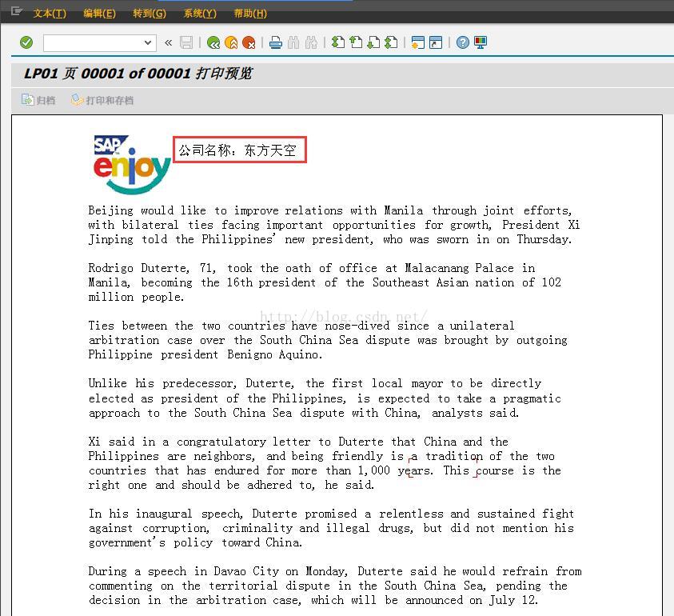
Task: Open the 编辑(E) menu
Action: tap(99, 14)
